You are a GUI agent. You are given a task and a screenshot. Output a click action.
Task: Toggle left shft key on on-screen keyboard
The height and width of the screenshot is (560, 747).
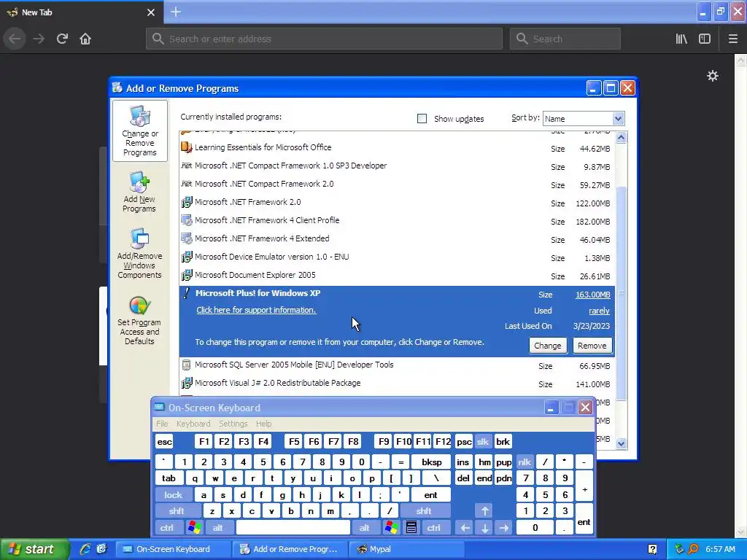(x=177, y=511)
